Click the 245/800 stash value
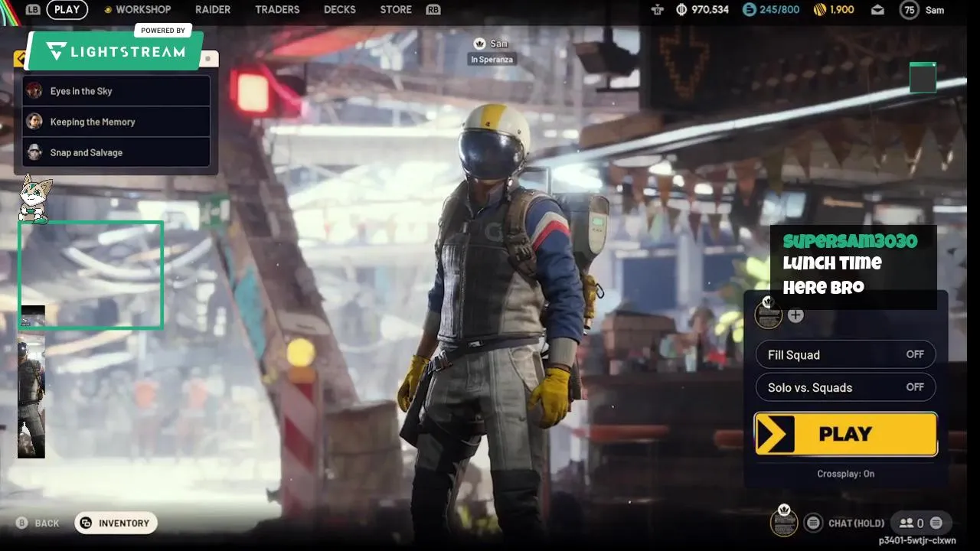 pyautogui.click(x=779, y=10)
